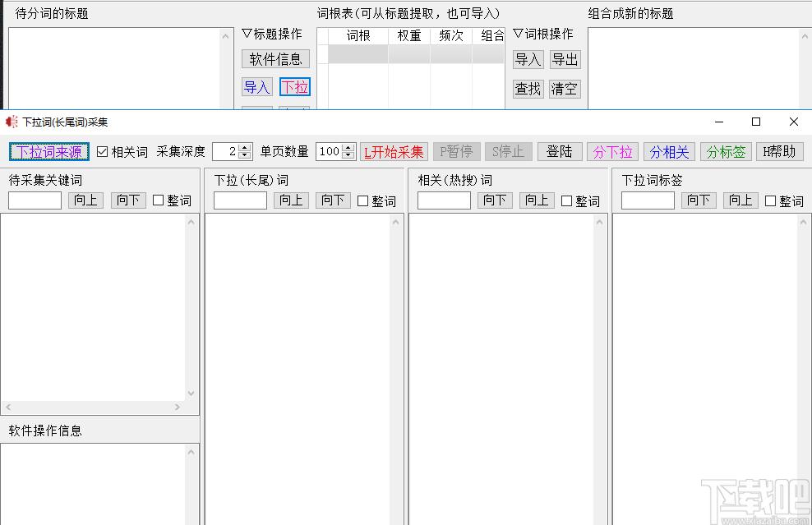812x525 pixels.
Task: Click the 分标签 button
Action: coord(726,152)
